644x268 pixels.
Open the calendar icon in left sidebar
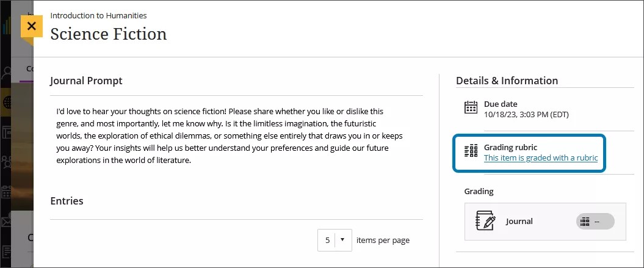pos(7,192)
